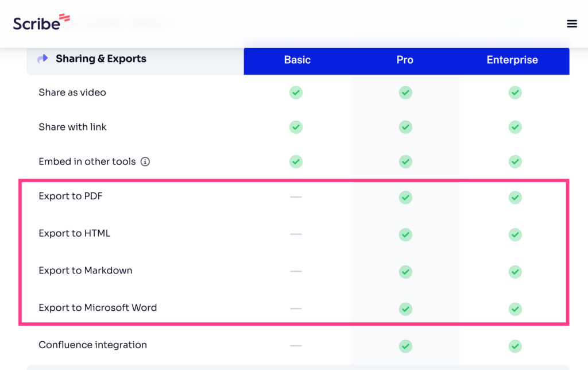Click the info icon next to Embed in other tools

click(144, 161)
